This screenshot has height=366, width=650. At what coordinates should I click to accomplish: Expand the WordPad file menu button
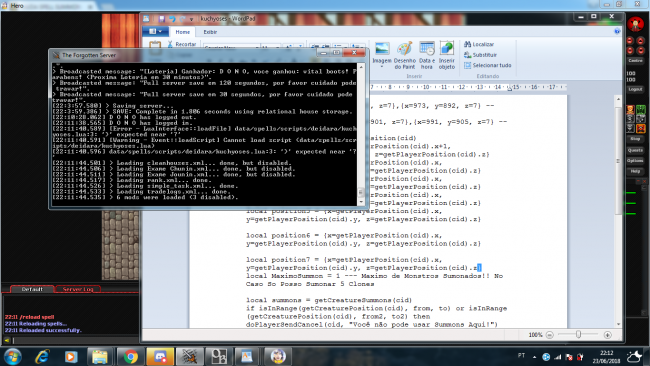(155, 32)
